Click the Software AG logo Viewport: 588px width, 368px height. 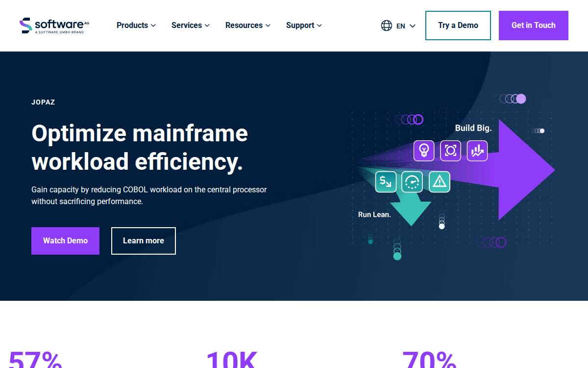[x=54, y=26]
